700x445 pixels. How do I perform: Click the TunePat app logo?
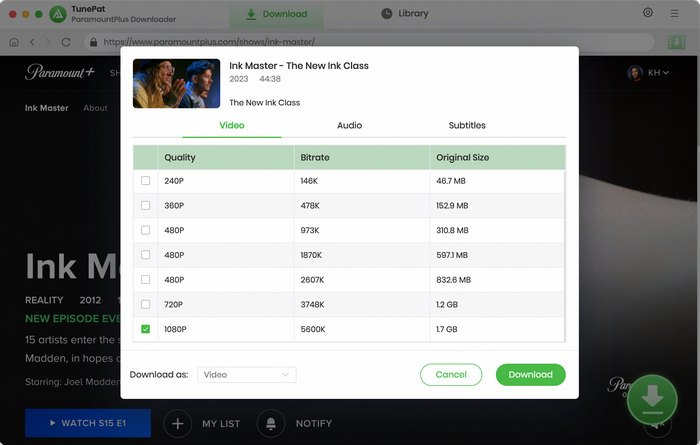(58, 14)
